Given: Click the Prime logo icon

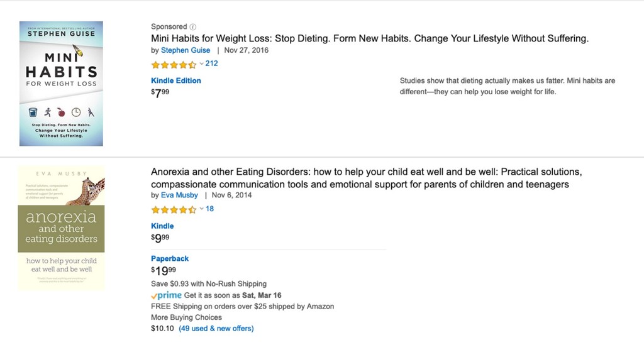Looking at the screenshot, I should [166, 295].
